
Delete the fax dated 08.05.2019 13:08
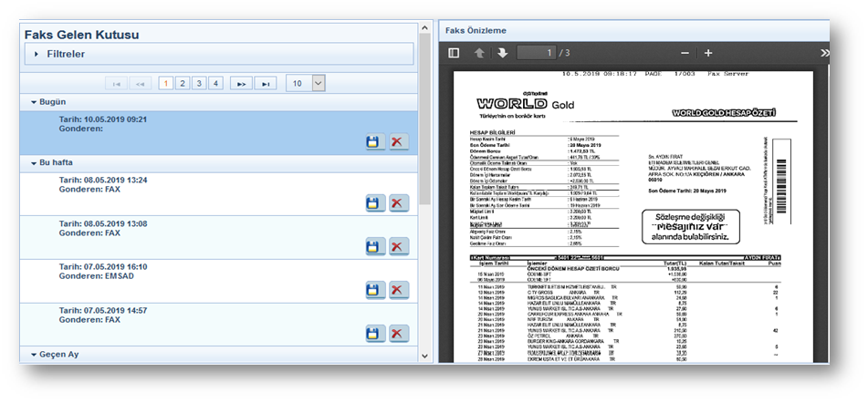pyautogui.click(x=398, y=246)
